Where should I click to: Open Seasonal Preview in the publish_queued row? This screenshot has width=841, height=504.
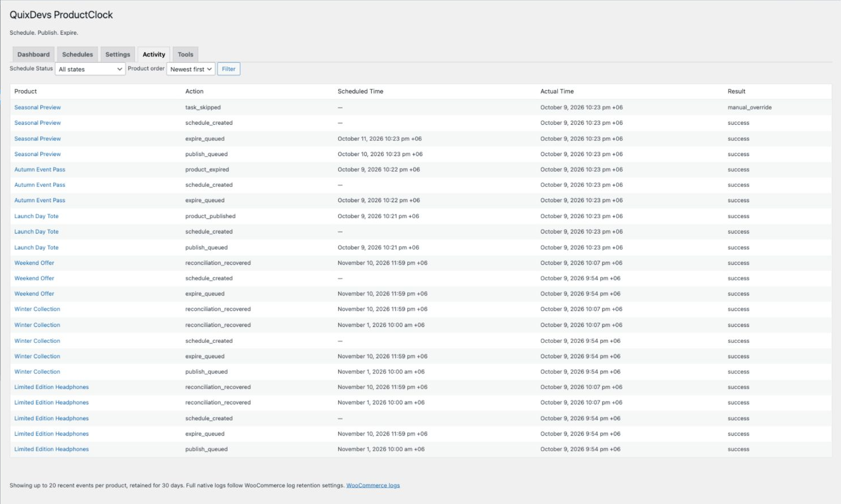38,154
